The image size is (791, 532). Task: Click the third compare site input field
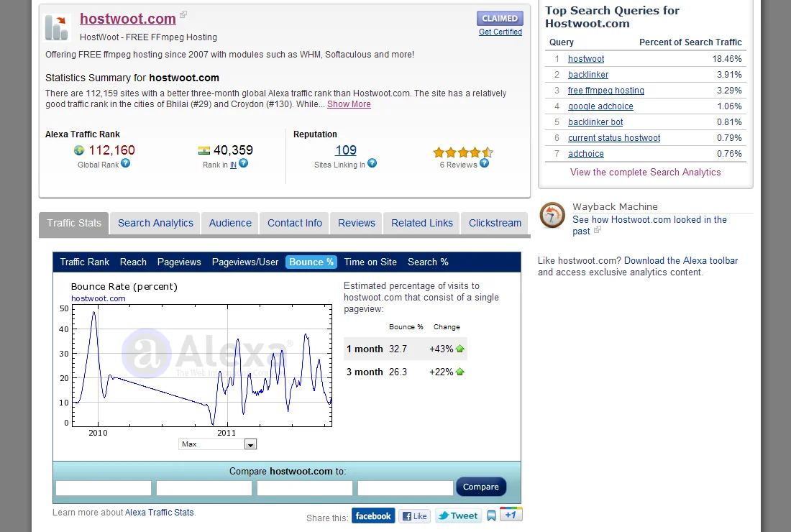(305, 487)
